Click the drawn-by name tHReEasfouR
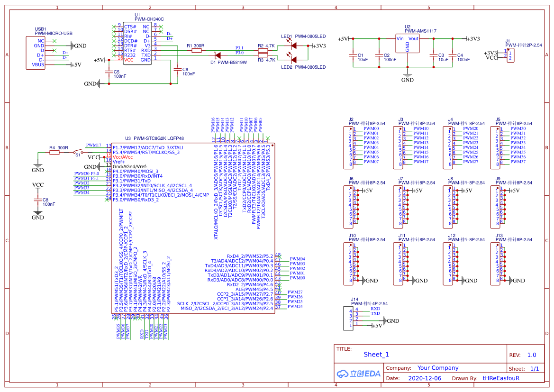 (501, 378)
